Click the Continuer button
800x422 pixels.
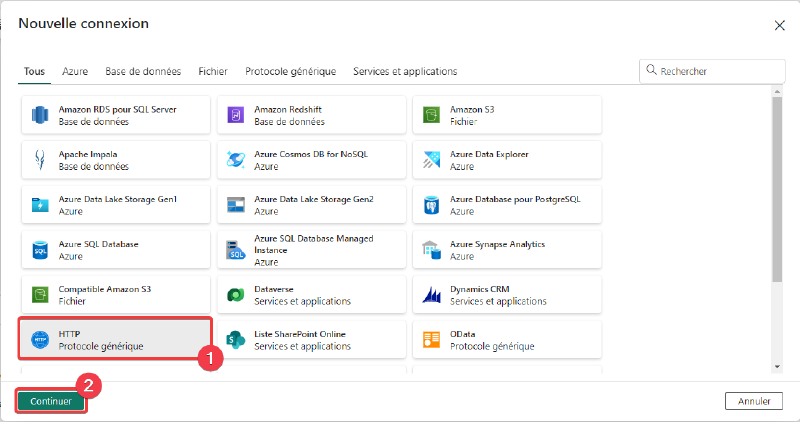(x=51, y=401)
